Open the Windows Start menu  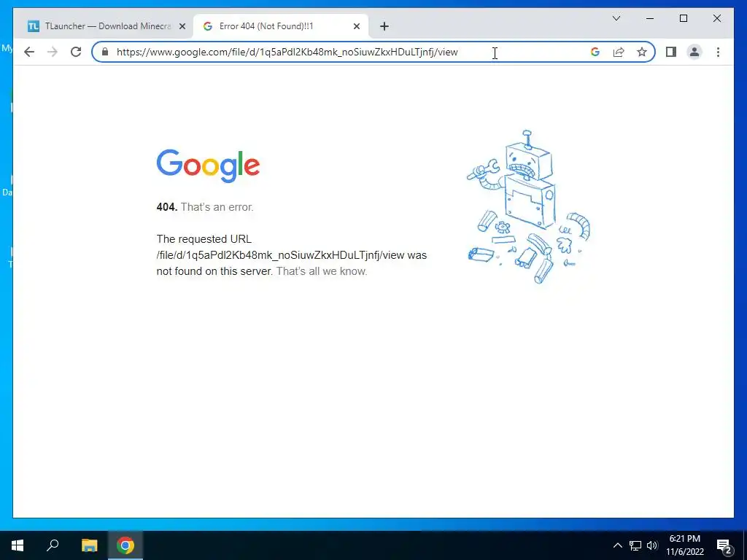click(18, 545)
